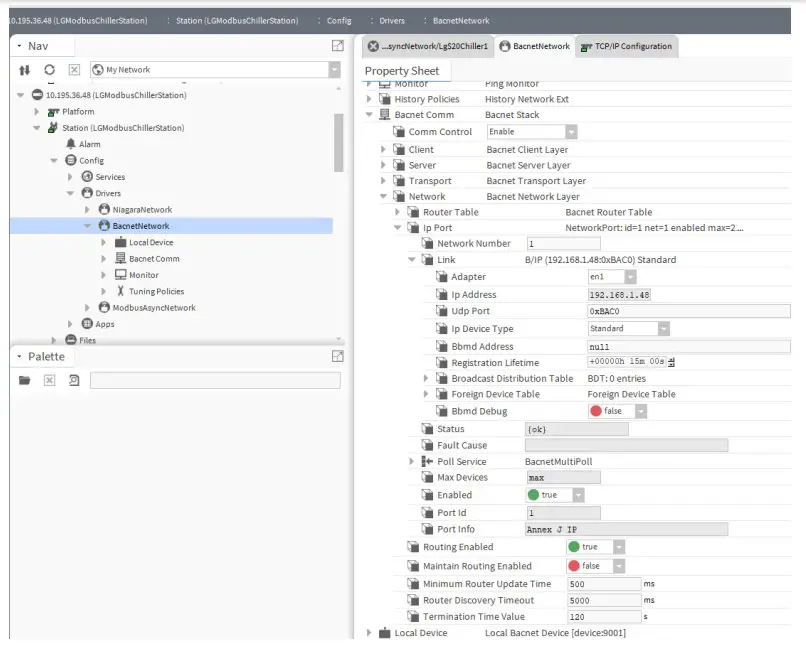806x656 pixels.
Task: Toggle the Routing Enabled true option
Action: click(596, 547)
